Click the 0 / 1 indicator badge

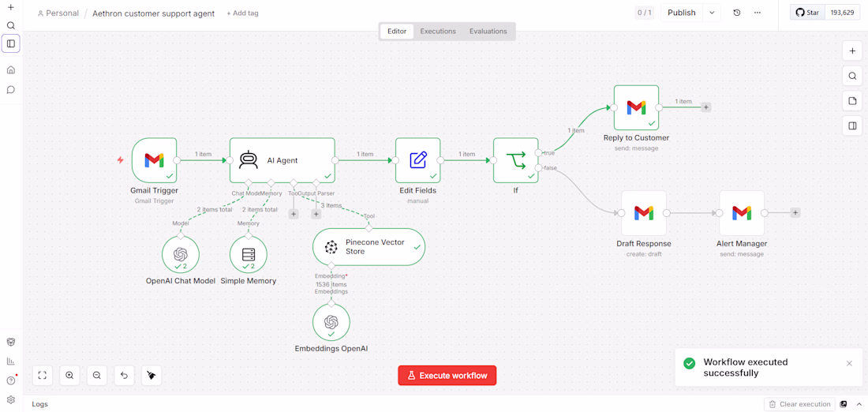pos(645,13)
